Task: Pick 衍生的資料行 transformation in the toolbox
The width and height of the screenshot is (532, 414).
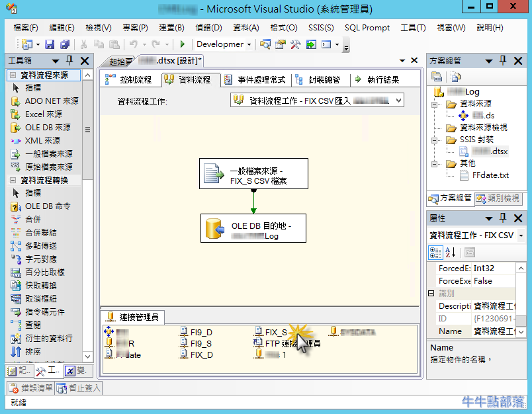Action: point(48,338)
